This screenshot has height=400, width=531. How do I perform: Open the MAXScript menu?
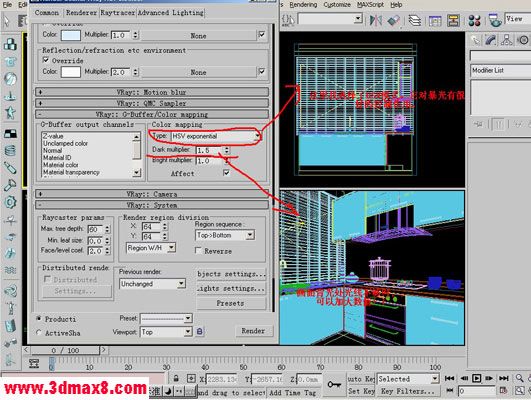click(x=370, y=4)
